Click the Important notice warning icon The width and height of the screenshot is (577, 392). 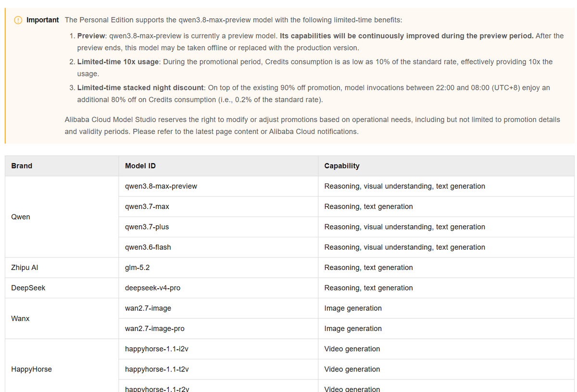[x=18, y=20]
